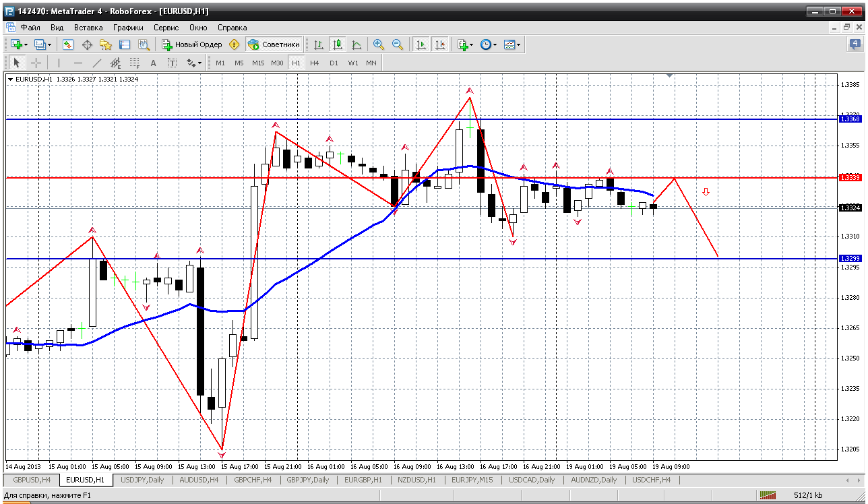Expand the templates dropdown arrow
Image resolution: width=868 pixels, height=504 pixels.
click(x=519, y=45)
